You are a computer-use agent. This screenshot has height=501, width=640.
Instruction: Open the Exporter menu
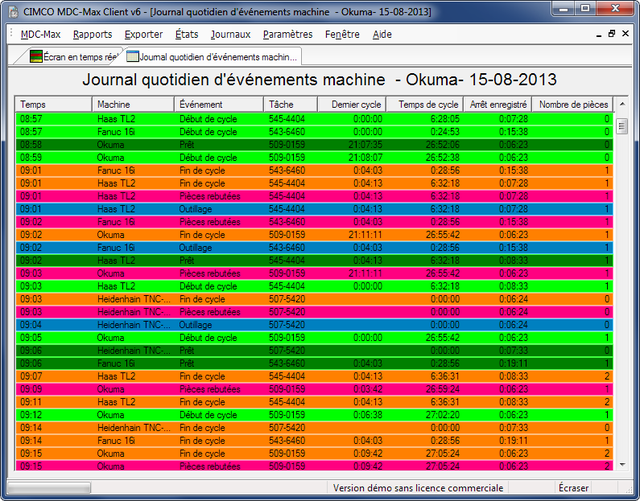point(144,34)
